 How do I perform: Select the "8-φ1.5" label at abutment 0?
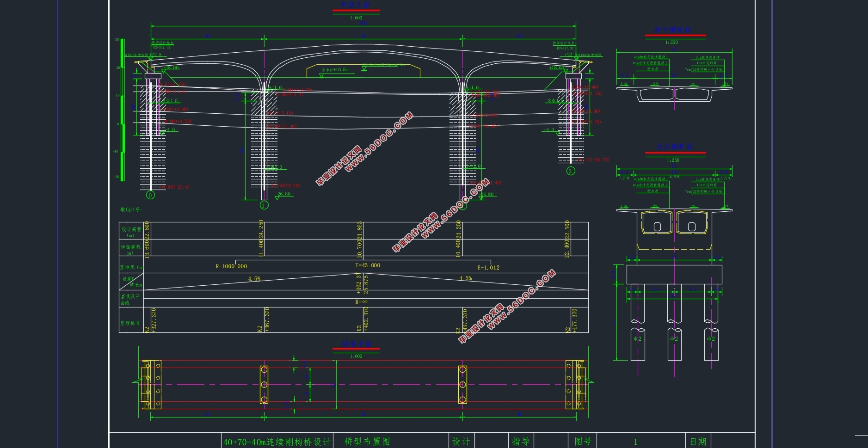pyautogui.click(x=170, y=100)
